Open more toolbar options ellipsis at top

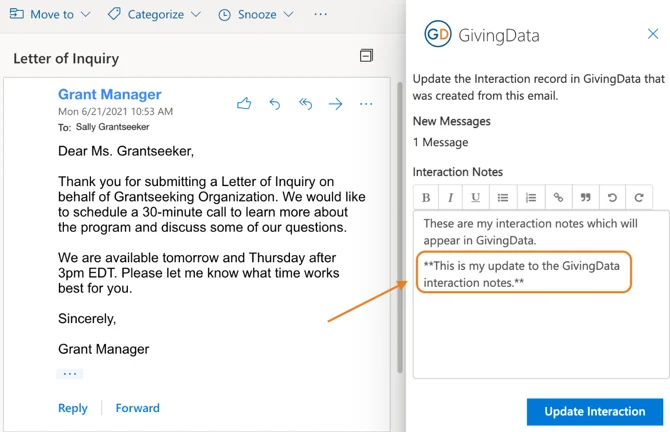tap(320, 14)
